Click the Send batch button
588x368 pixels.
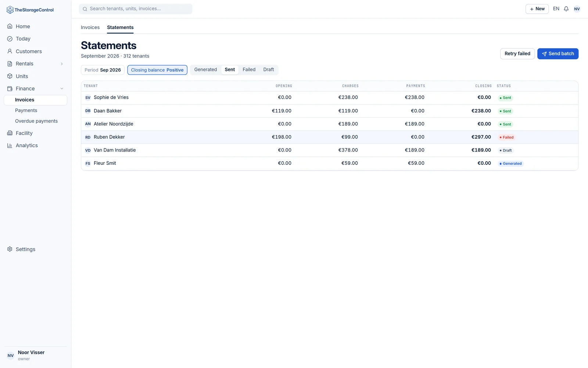point(558,54)
